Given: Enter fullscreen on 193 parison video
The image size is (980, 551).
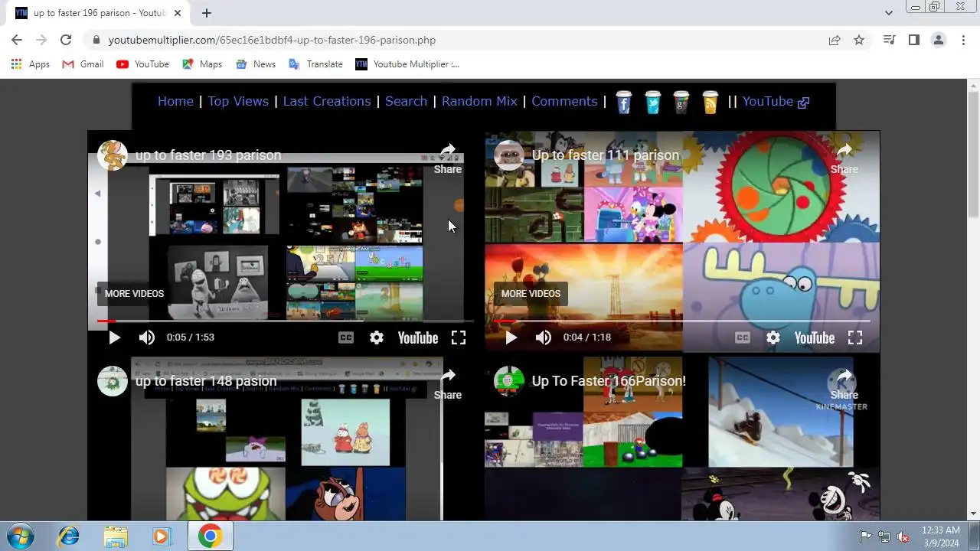Looking at the screenshot, I should pyautogui.click(x=459, y=337).
